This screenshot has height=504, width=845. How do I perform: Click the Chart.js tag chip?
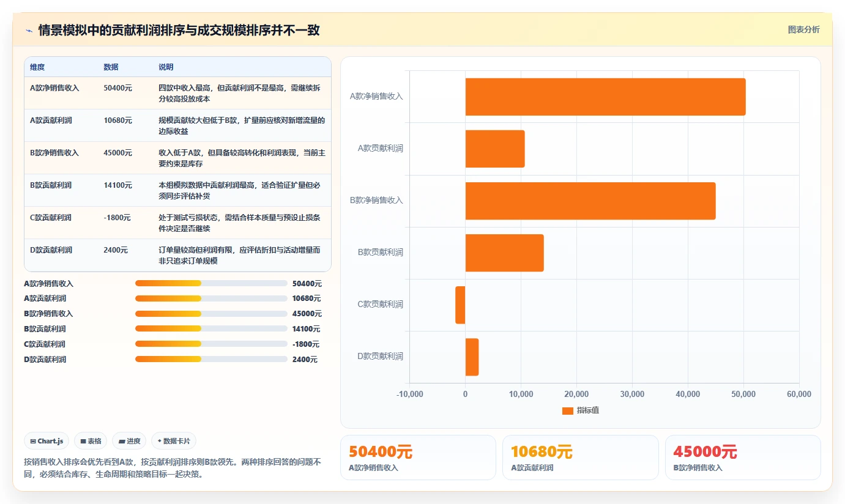47,441
